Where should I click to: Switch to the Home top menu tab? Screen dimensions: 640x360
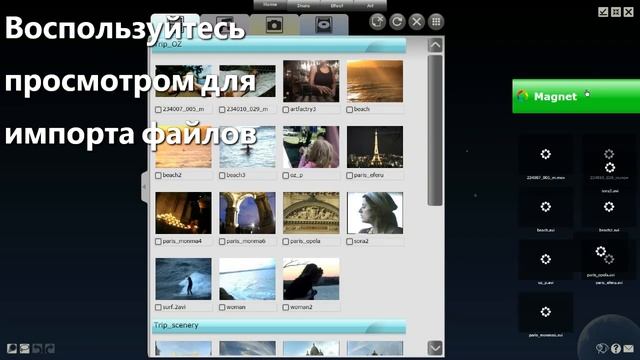[270, 5]
